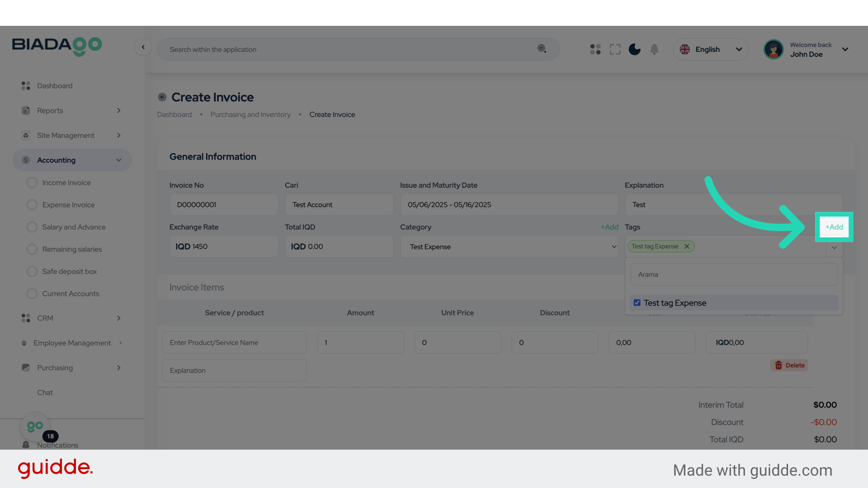Uncheck the Test tag Expense checkbox
This screenshot has width=868, height=488.
click(637, 303)
